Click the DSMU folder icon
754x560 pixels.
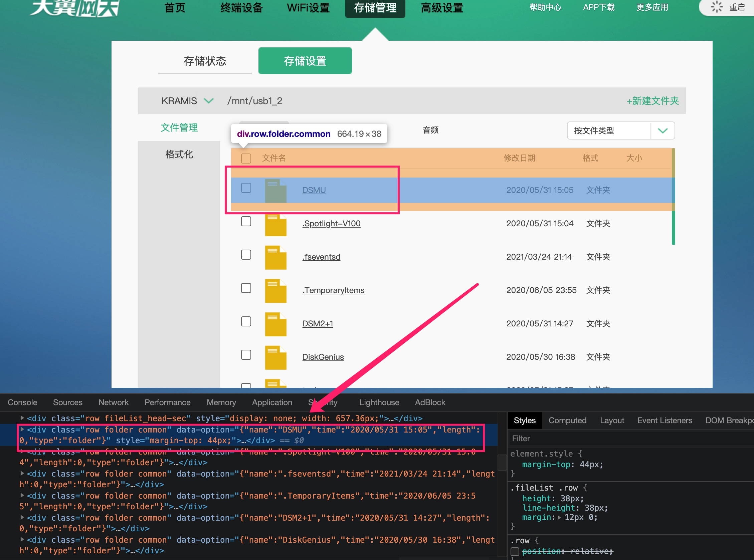click(x=275, y=191)
